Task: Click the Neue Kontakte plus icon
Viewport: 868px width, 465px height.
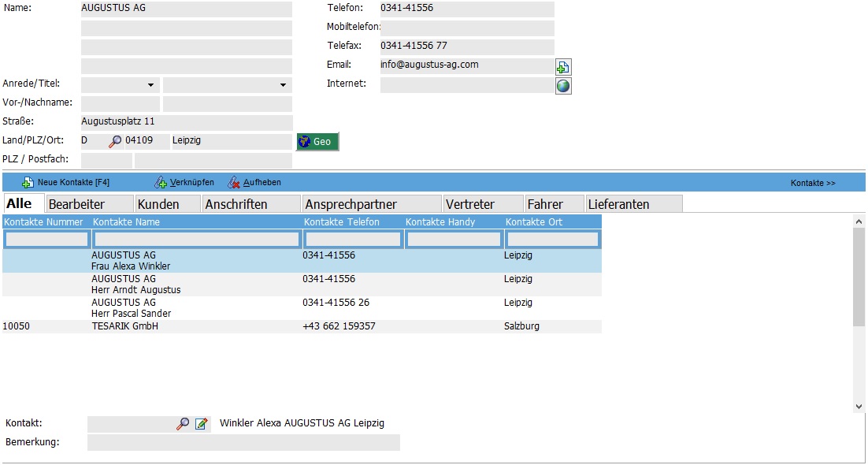Action: [x=28, y=182]
